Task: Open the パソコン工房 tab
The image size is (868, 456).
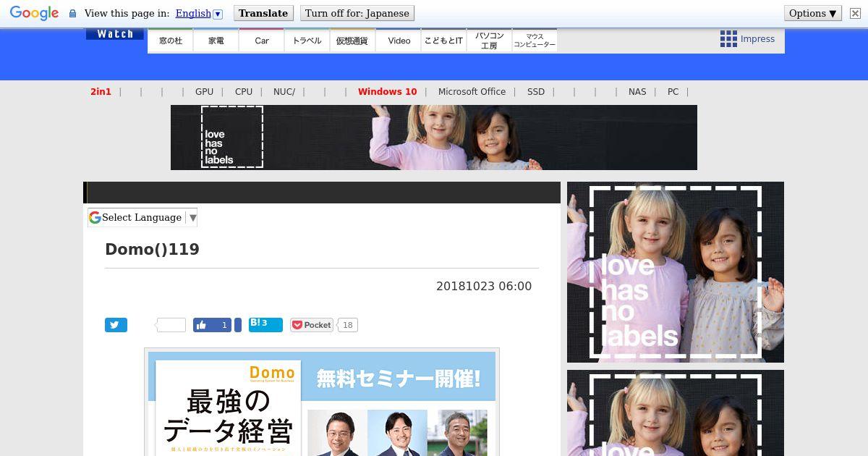Action: click(489, 41)
